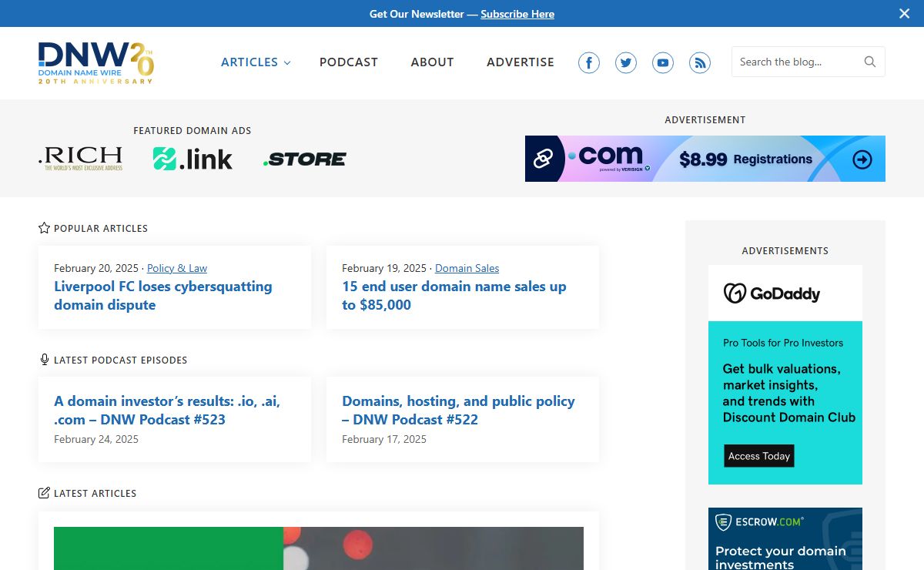The height and width of the screenshot is (570, 924).
Task: Open the DNW Twitter icon
Action: pos(626,62)
